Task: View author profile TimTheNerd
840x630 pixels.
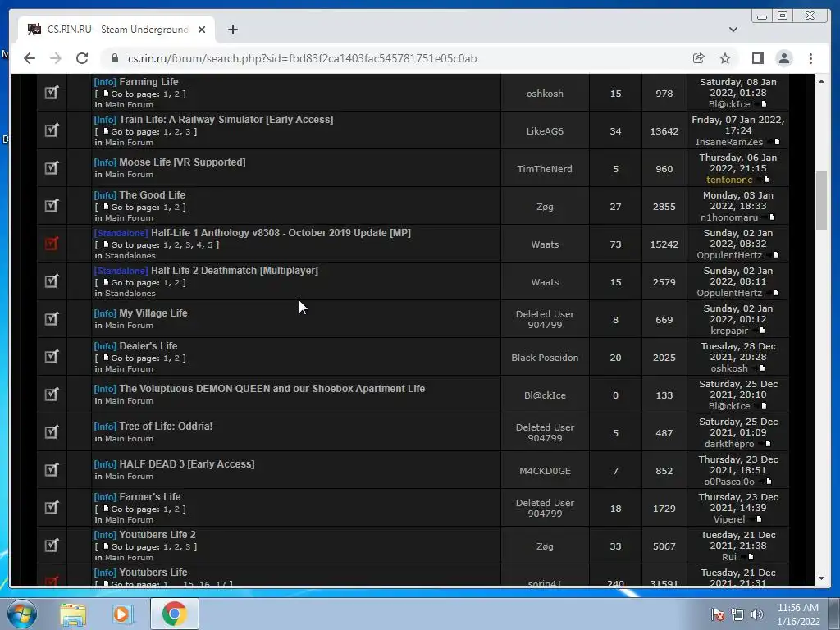Action: click(545, 169)
